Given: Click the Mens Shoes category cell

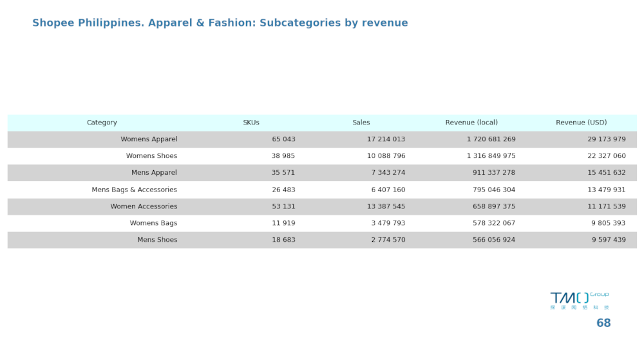Looking at the screenshot, I should pos(157,240).
